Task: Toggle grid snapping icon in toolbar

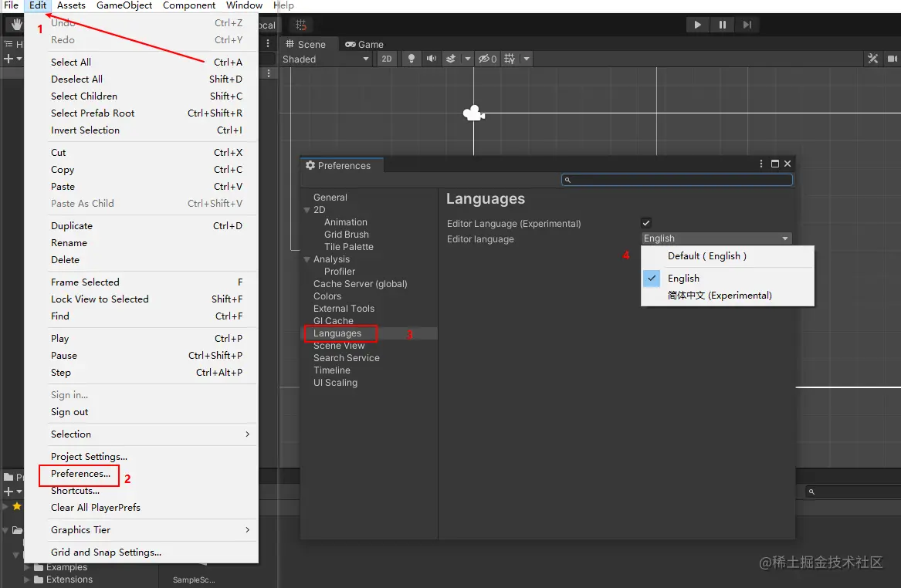Action: point(300,25)
